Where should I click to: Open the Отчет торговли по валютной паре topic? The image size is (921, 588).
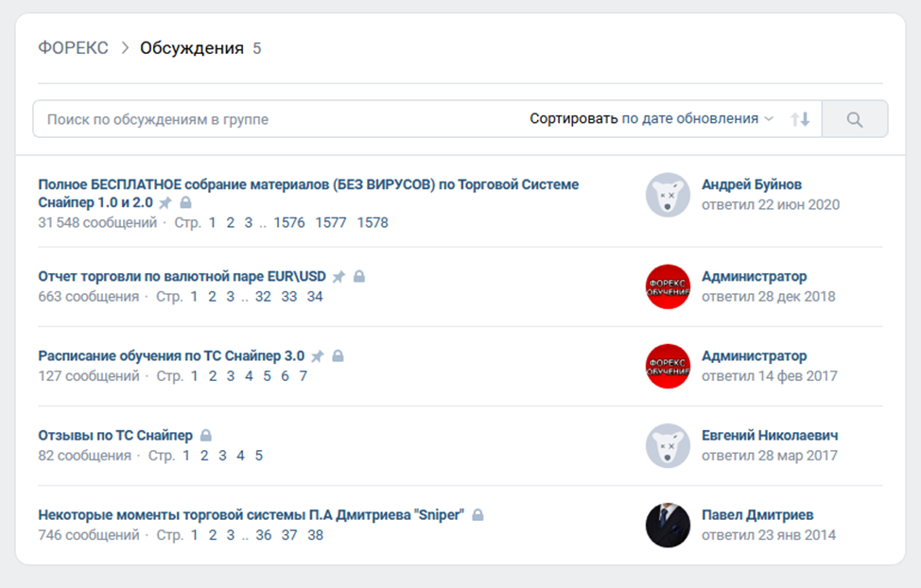tap(182, 276)
